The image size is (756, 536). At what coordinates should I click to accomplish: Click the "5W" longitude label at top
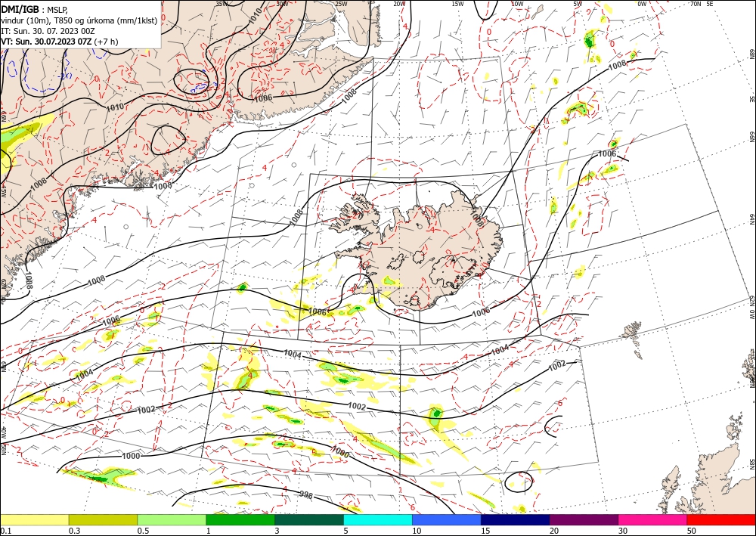pyautogui.click(x=578, y=4)
